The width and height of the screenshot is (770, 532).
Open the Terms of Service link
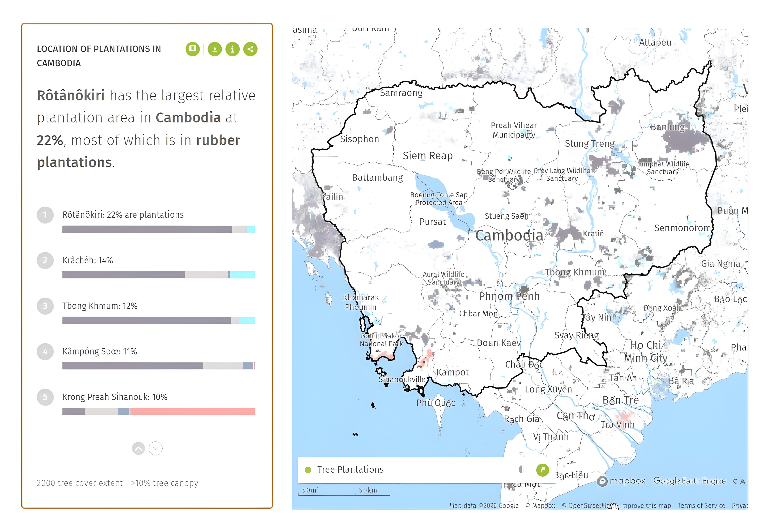tap(701, 506)
